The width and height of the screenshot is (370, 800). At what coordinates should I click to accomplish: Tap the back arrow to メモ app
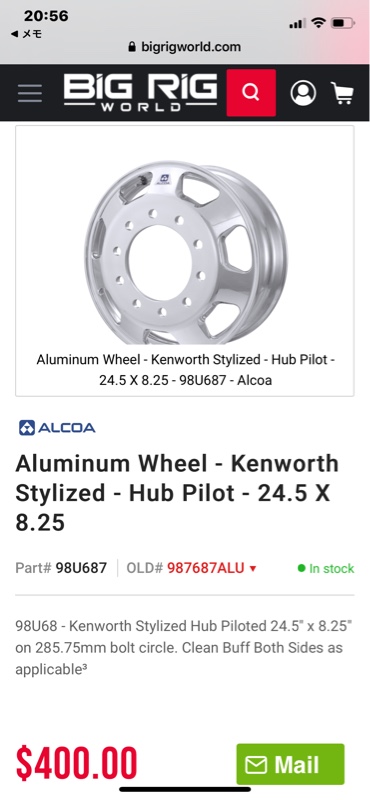pyautogui.click(x=14, y=34)
